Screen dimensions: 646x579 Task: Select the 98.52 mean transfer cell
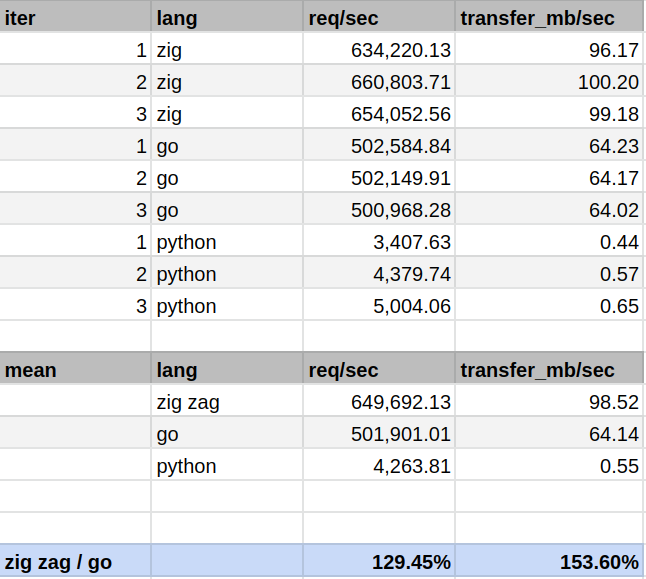550,402
